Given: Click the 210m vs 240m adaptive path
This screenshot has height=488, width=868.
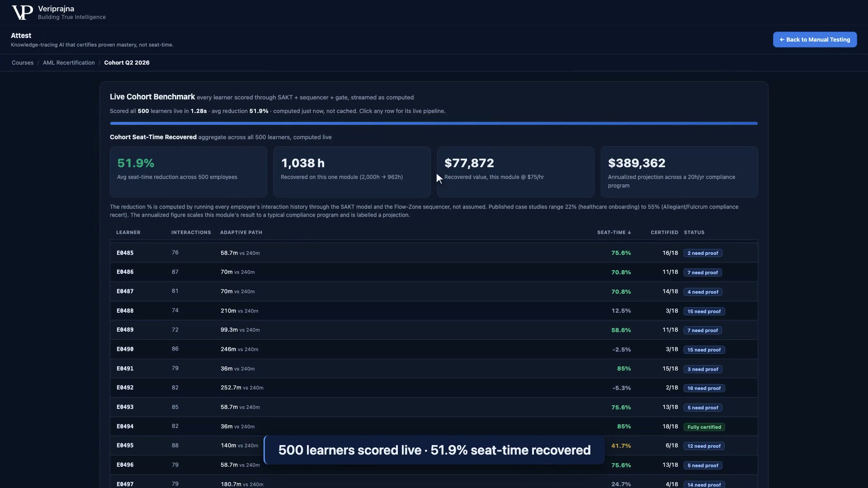Looking at the screenshot, I should [x=239, y=311].
